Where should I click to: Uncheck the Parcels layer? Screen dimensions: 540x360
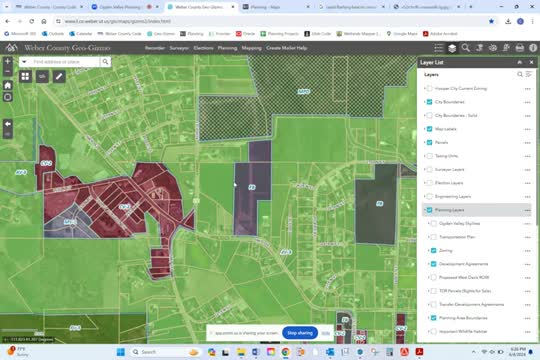pyautogui.click(x=429, y=142)
